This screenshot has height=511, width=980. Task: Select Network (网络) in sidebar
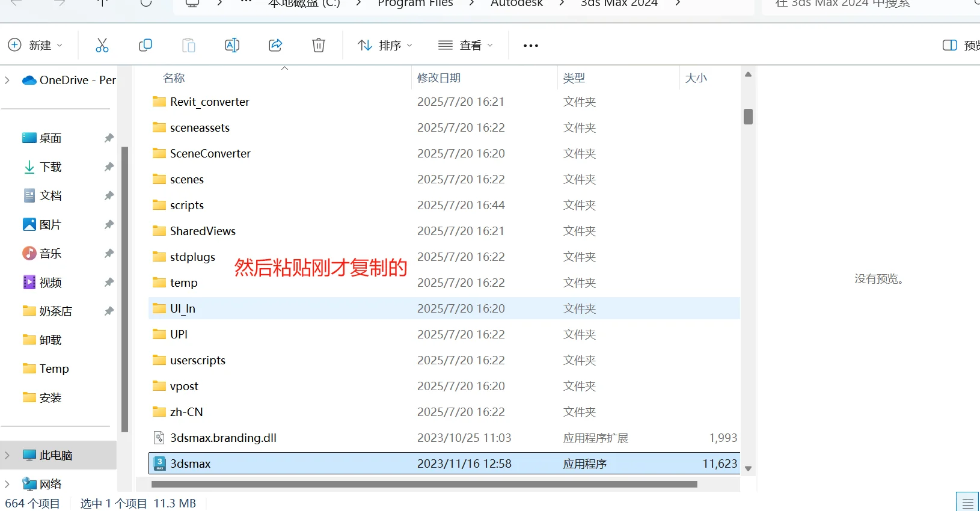click(42, 484)
